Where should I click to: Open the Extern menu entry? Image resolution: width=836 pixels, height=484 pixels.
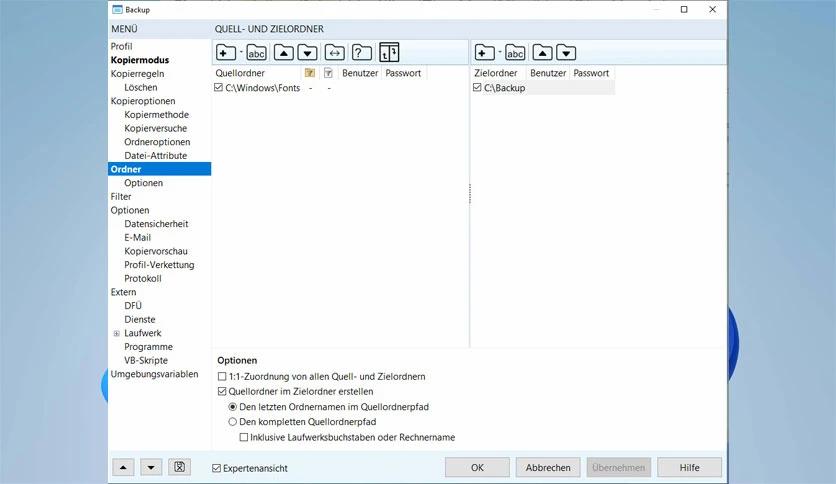click(123, 292)
